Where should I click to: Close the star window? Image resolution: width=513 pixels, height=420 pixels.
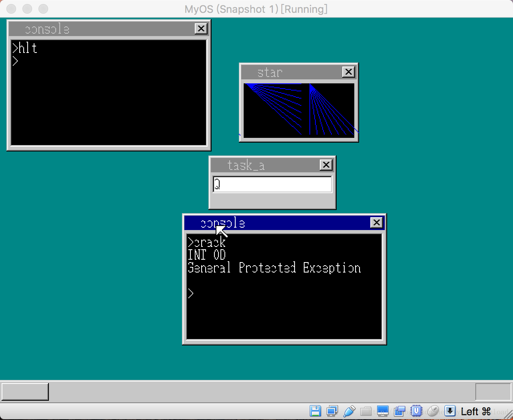349,72
